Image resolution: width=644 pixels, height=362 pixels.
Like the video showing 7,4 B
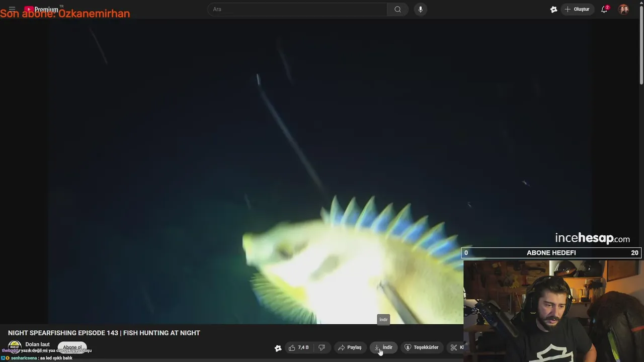pos(298,347)
